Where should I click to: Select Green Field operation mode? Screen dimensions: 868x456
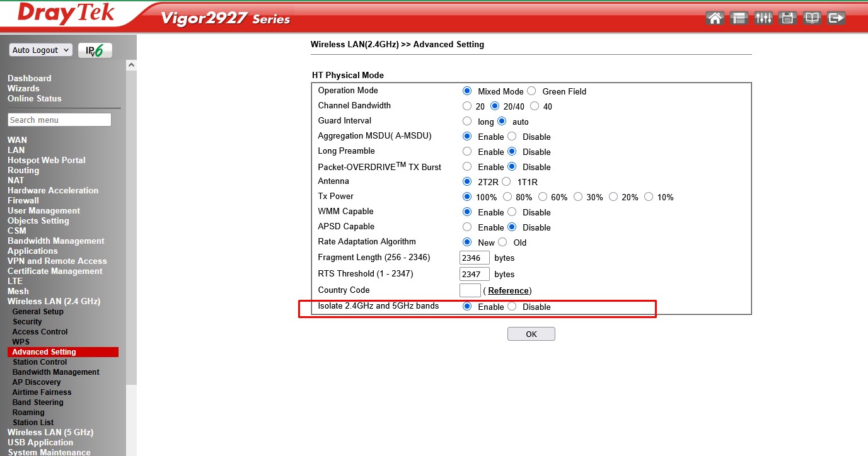tap(531, 91)
